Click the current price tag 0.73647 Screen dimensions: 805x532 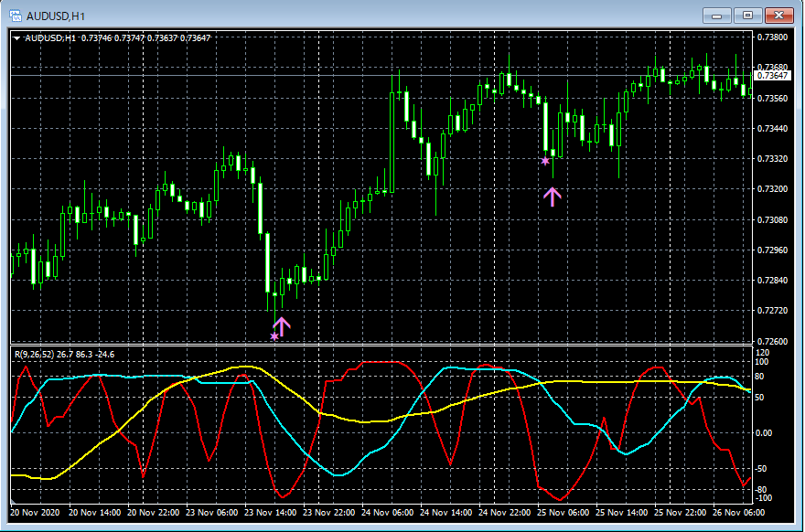click(x=773, y=76)
